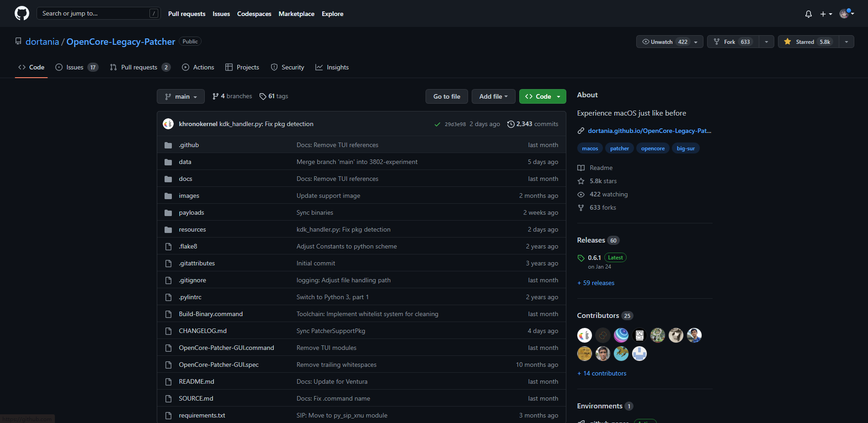Open the star lists dropdown arrow
The image size is (868, 423).
coord(847,42)
